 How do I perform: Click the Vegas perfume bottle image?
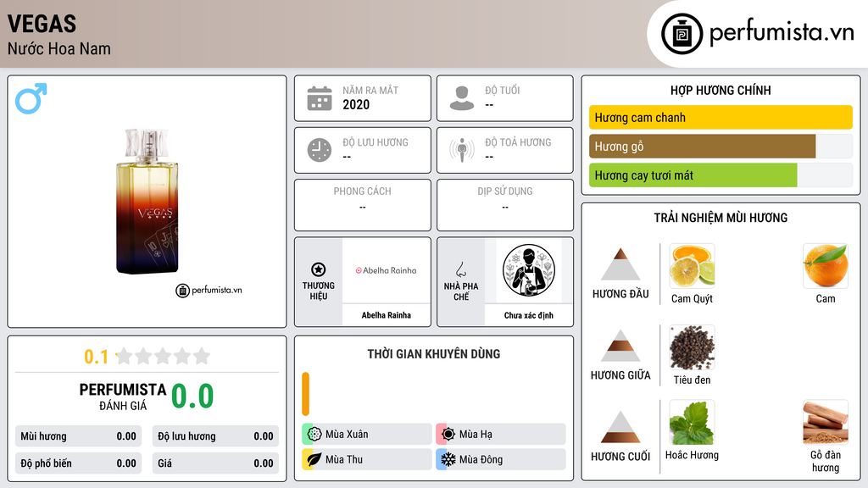pos(147,202)
